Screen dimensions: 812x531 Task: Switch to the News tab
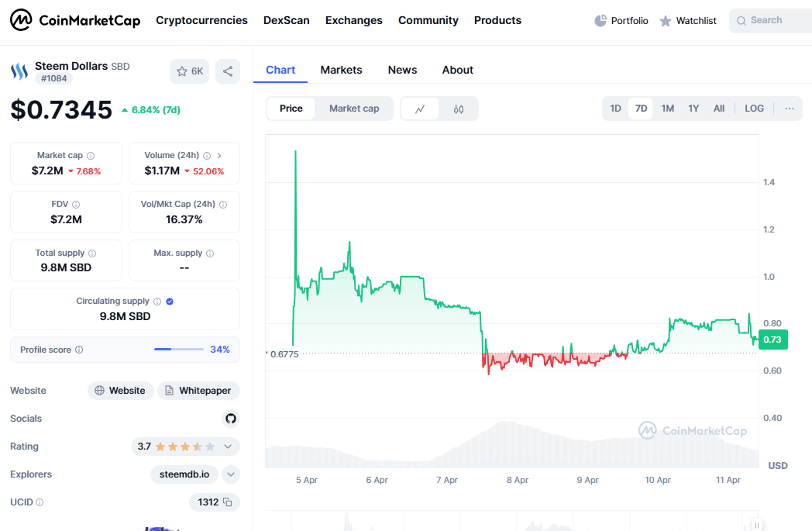click(402, 70)
